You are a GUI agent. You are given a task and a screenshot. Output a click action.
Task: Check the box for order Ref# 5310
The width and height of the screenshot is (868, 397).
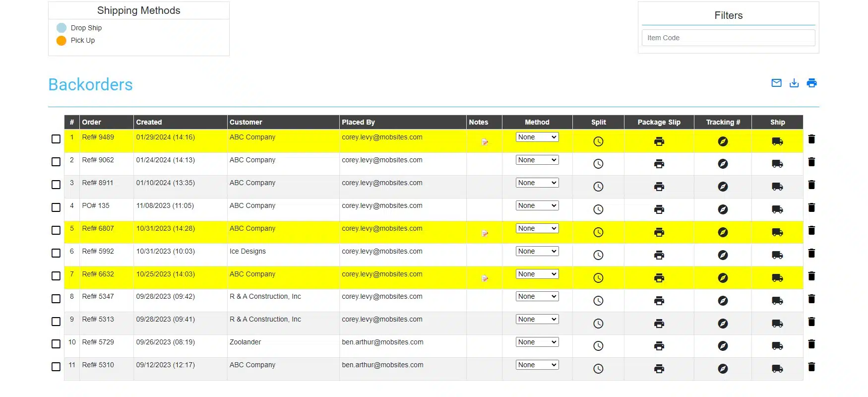click(56, 367)
